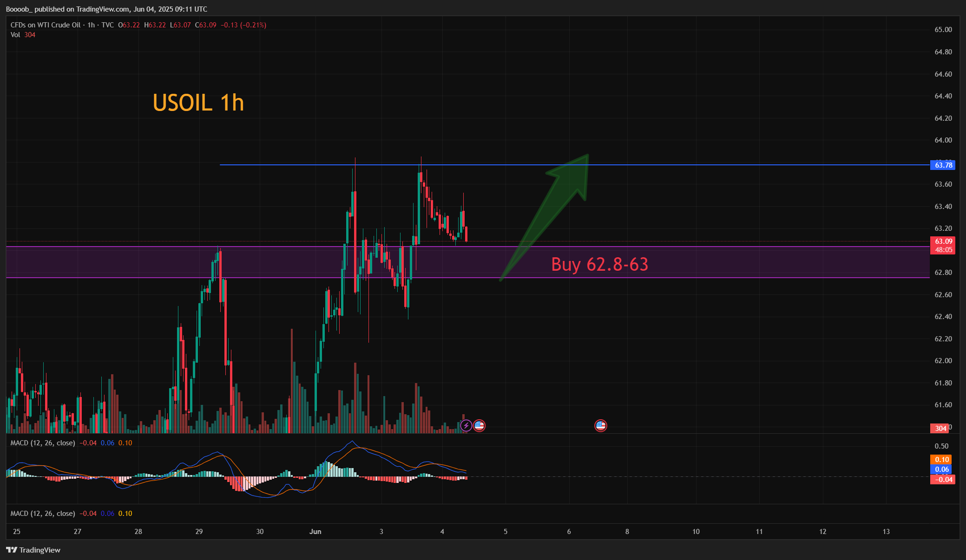Click the blue 63.78 price line label
Image resolution: width=966 pixels, height=560 pixels.
click(x=943, y=165)
